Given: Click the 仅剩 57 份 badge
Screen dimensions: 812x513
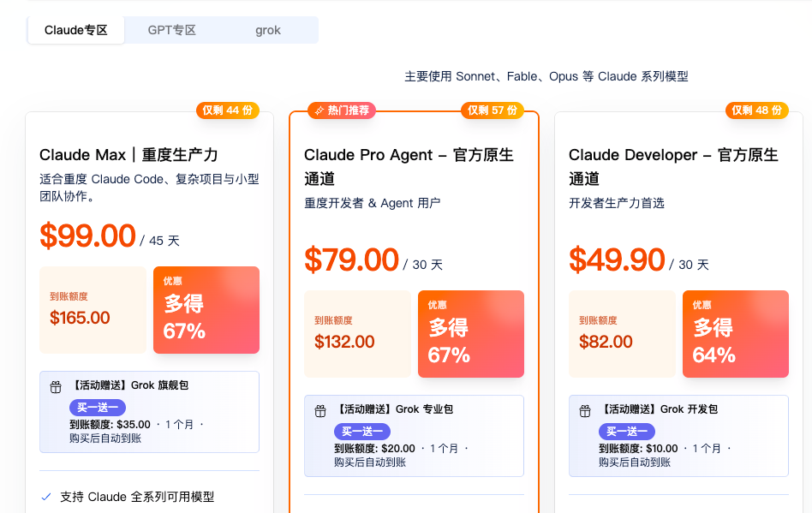Looking at the screenshot, I should tap(492, 110).
